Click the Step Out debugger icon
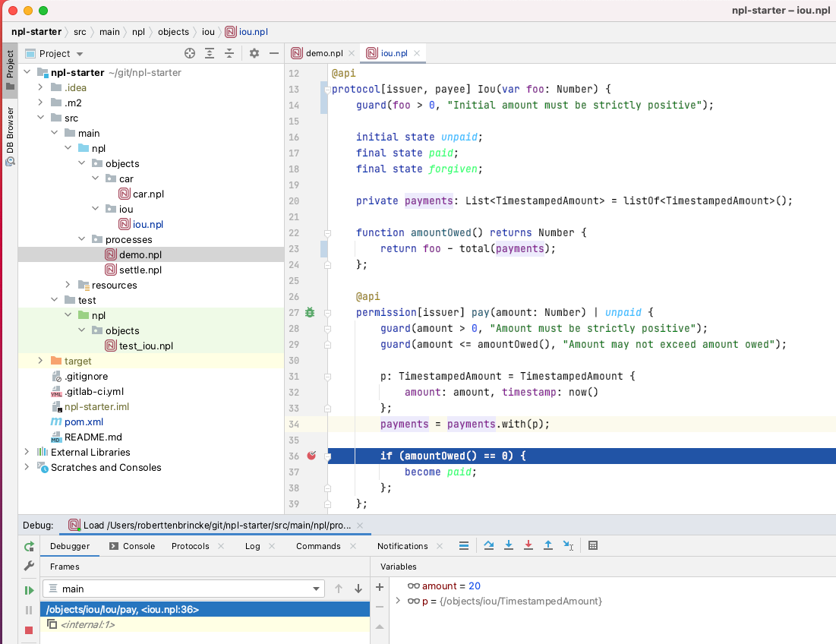836x644 pixels. [547, 545]
